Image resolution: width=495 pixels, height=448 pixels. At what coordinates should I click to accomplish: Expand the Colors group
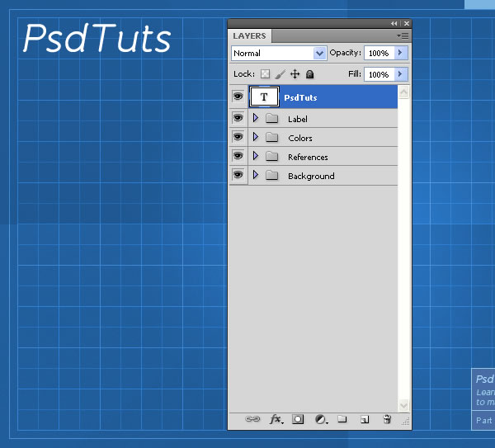tap(256, 137)
